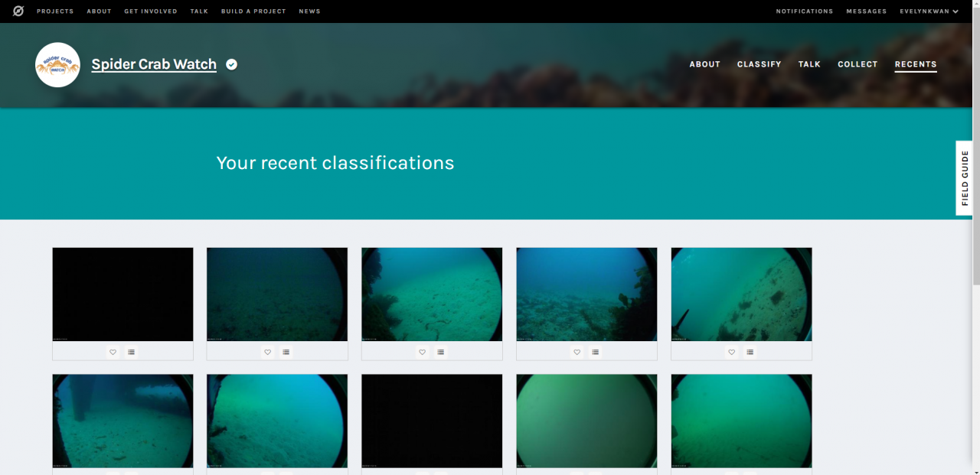Go to Get Involved
Image resolution: width=980 pixels, height=475 pixels.
click(x=151, y=11)
